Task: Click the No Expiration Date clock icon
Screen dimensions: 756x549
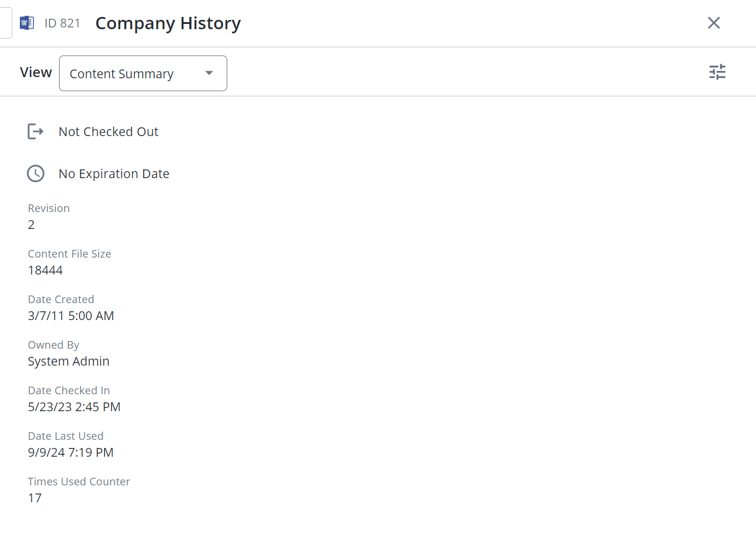Action: pyautogui.click(x=36, y=173)
